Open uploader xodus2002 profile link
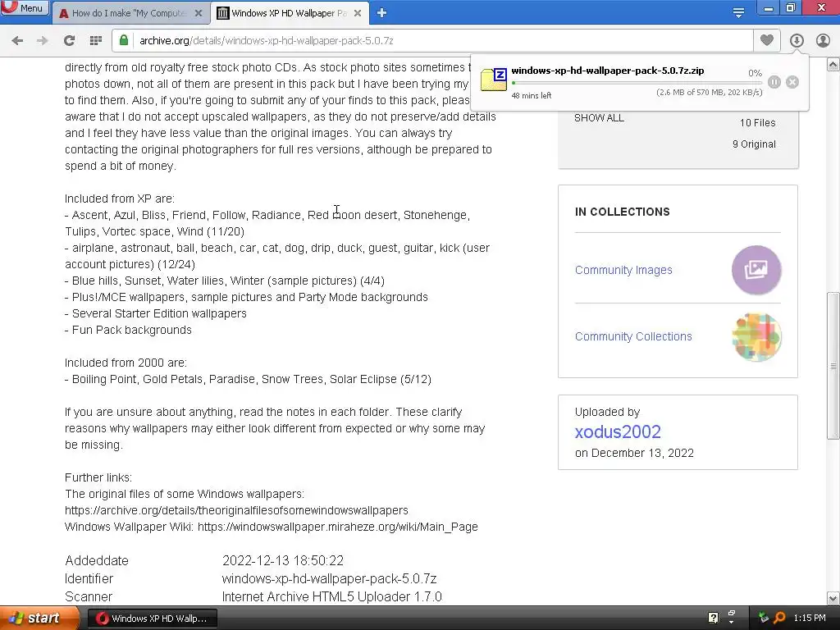840x630 pixels. coord(618,431)
